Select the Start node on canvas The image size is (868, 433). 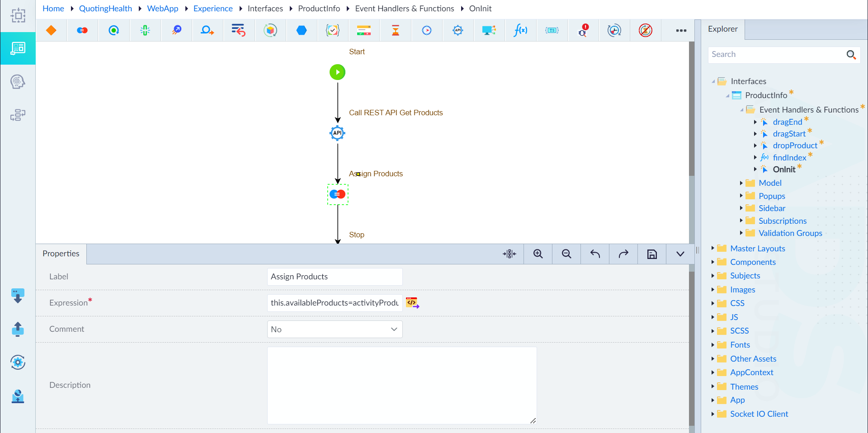(x=337, y=72)
